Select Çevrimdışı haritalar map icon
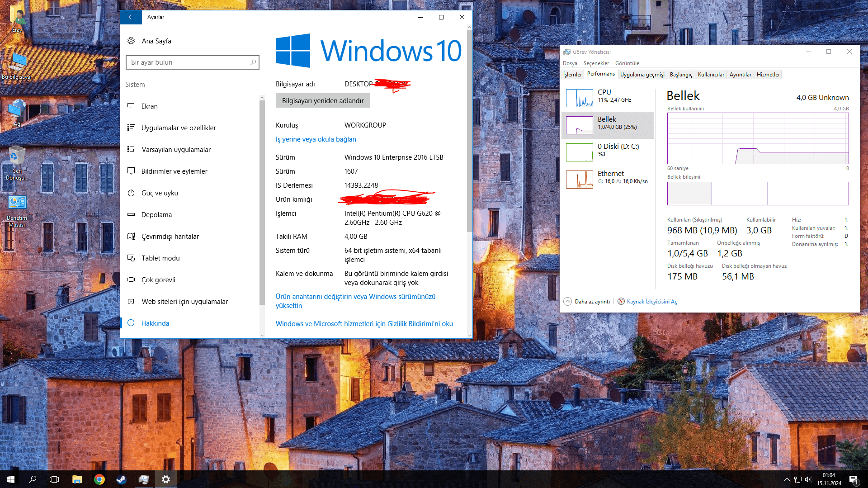This screenshot has height=488, width=868. [x=131, y=236]
